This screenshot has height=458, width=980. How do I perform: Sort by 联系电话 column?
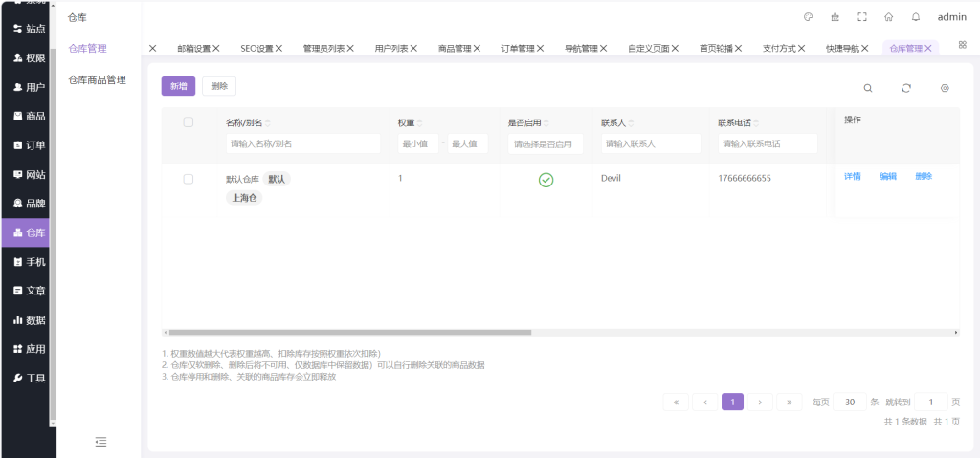(756, 122)
